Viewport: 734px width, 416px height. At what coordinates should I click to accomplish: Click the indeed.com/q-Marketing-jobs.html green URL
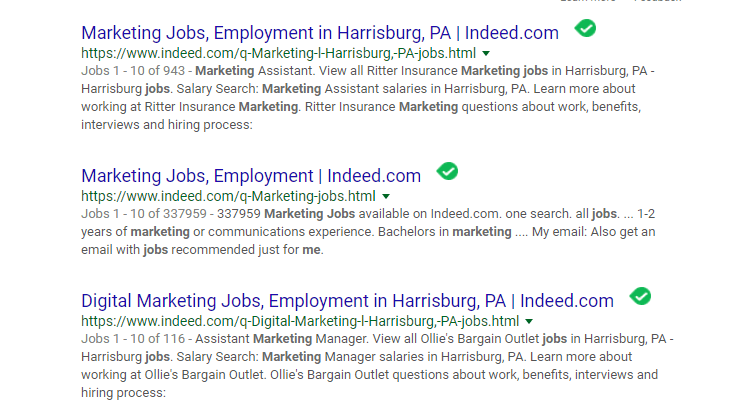[228, 196]
